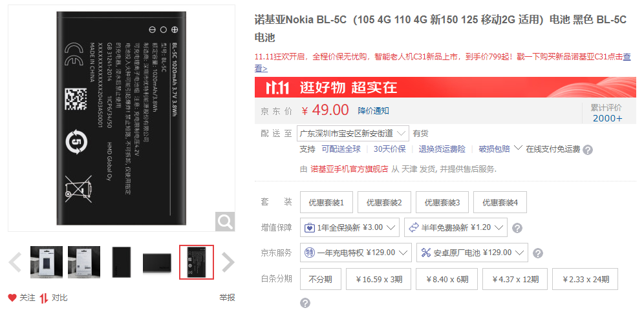Image resolution: width=644 pixels, height=321 pixels.
Task: Choose ¥16.59 x 3期 installment plan
Action: point(378,279)
